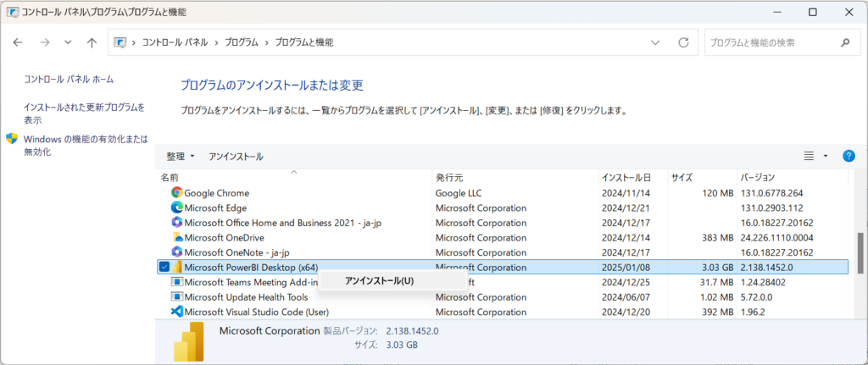Click the search magnifier icon
868x365 pixels.
845,42
